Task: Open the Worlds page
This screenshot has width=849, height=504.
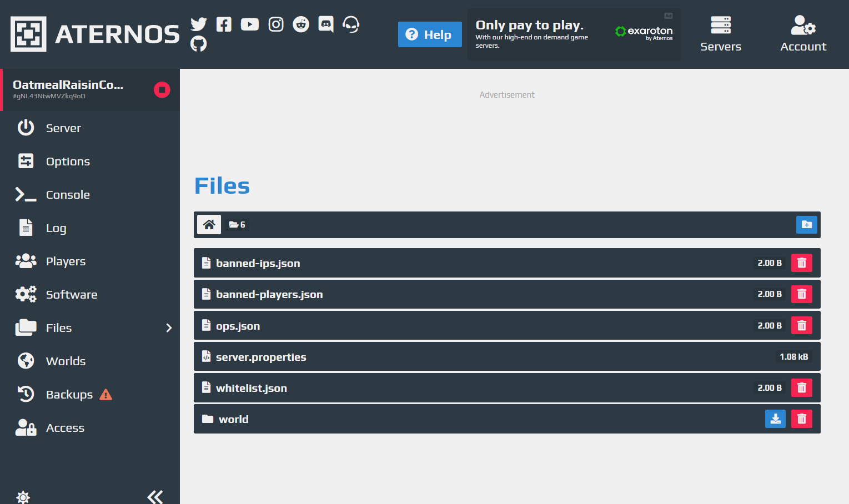Action: pos(90,361)
